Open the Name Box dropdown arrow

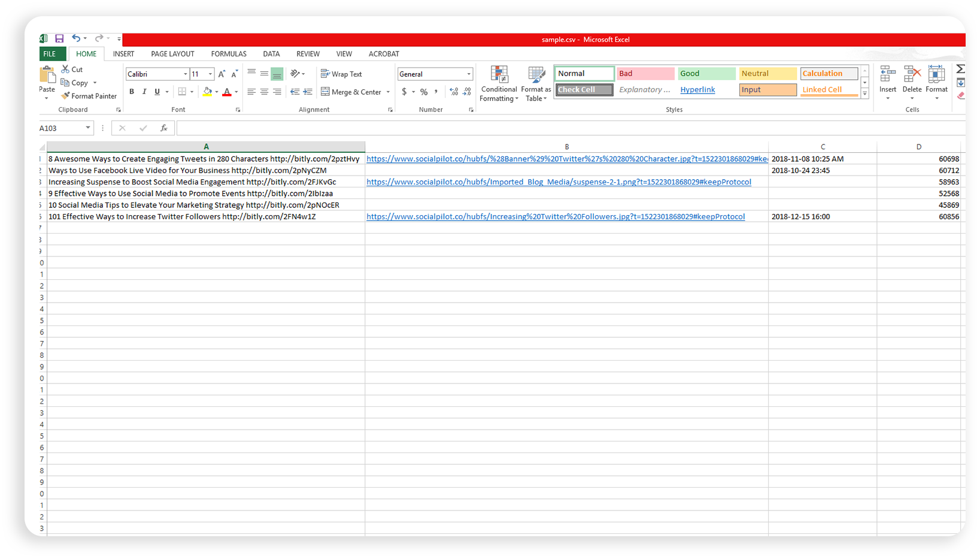88,128
